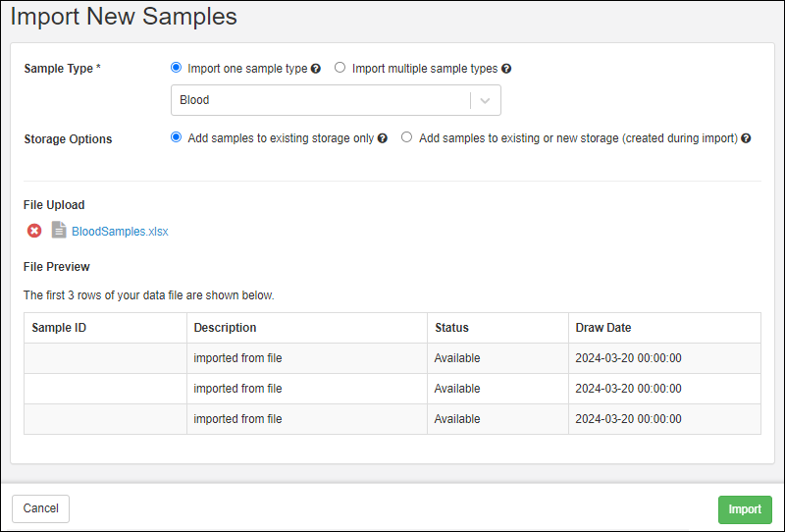
Task: Select 'Import one sample type' radio button
Action: click(177, 68)
